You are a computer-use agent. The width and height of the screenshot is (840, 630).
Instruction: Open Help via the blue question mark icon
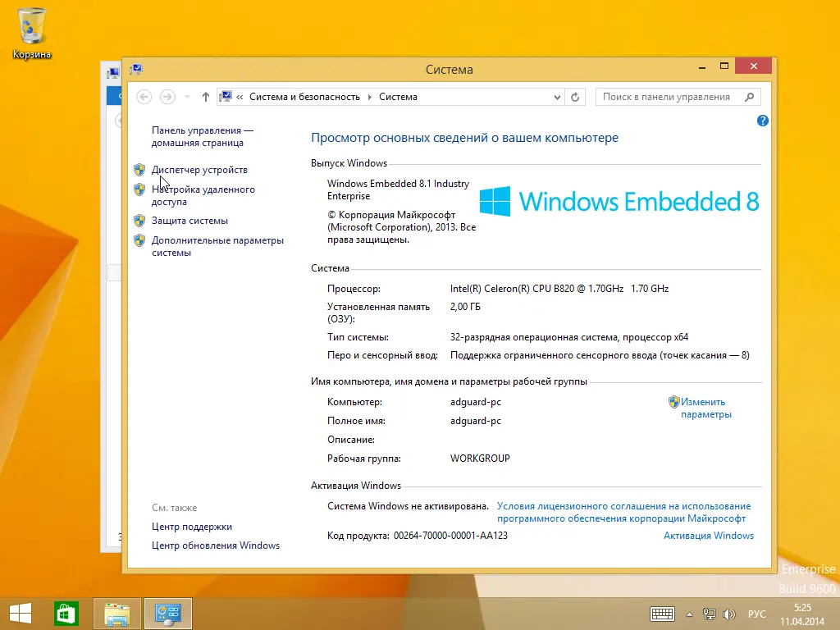(763, 121)
